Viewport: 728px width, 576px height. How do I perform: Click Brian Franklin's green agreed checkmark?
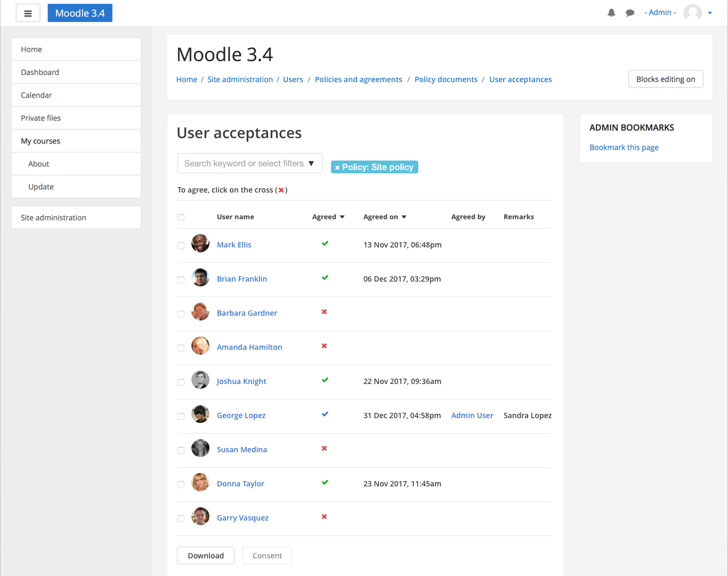[325, 278]
